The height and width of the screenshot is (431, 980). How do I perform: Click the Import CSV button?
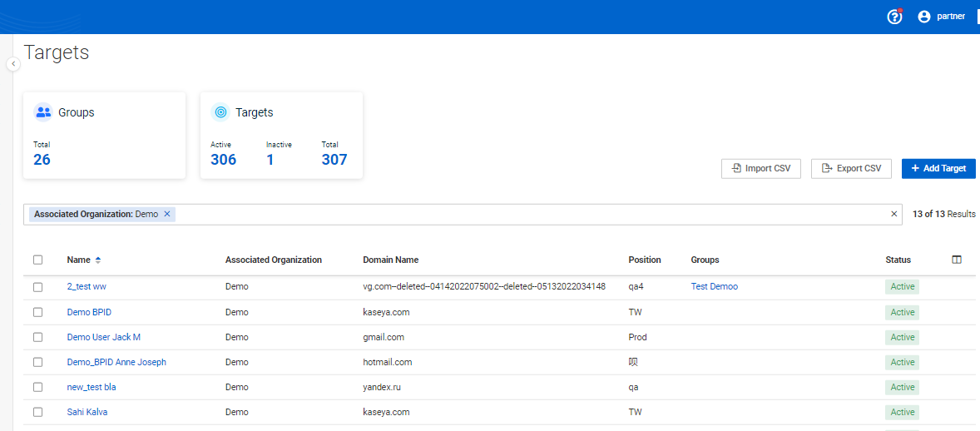tap(761, 168)
